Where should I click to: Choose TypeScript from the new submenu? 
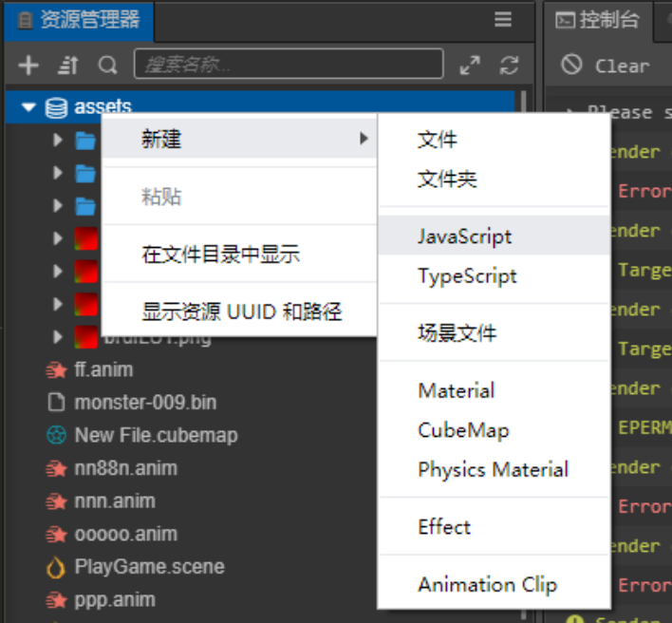467,276
